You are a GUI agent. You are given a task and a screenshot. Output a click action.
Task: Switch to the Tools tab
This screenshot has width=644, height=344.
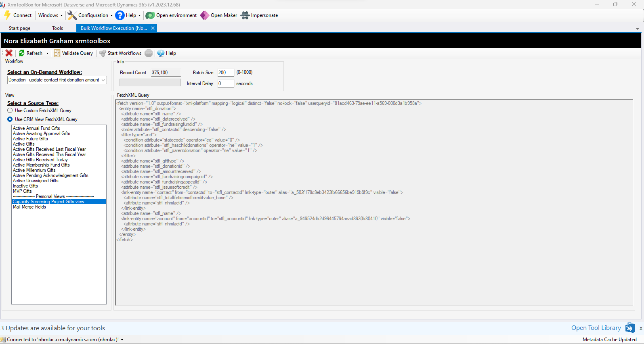tap(57, 28)
